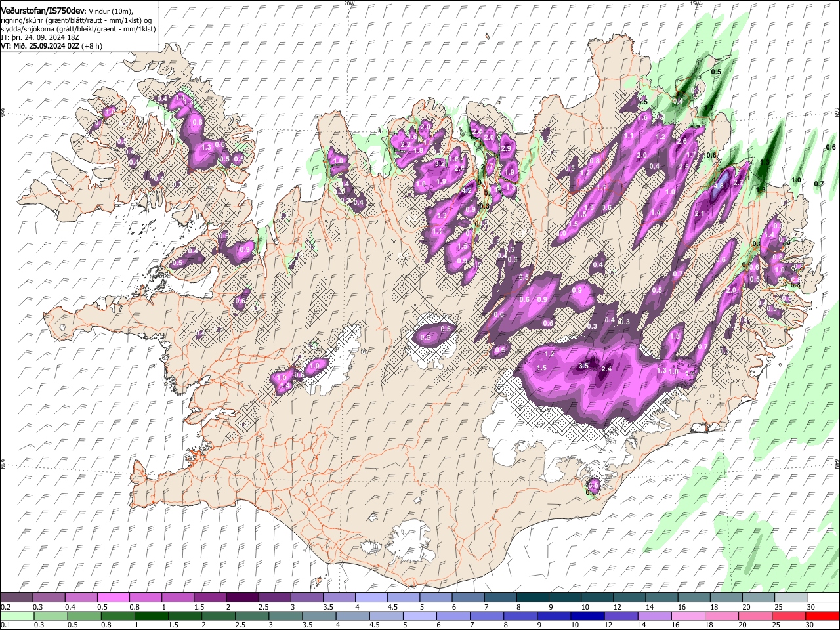Select upper legend swatch between 7 and 8
840x630 pixels.
click(500, 597)
